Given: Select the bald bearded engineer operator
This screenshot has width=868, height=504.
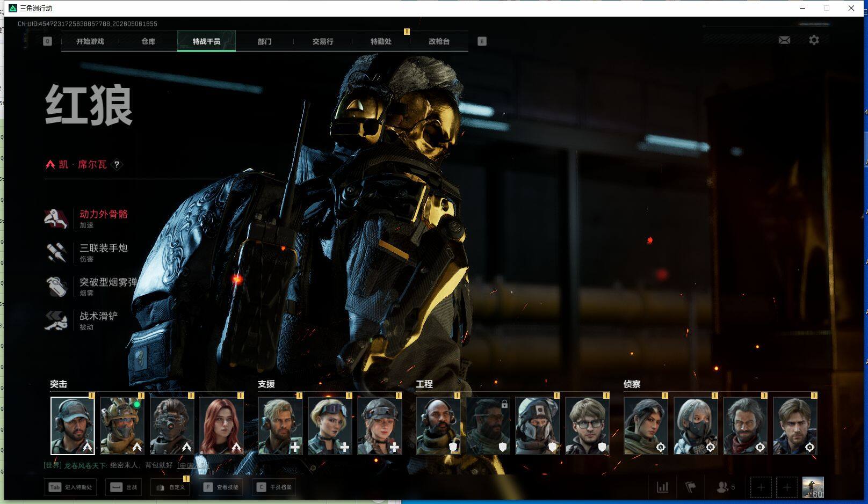Looking at the screenshot, I should point(438,426).
